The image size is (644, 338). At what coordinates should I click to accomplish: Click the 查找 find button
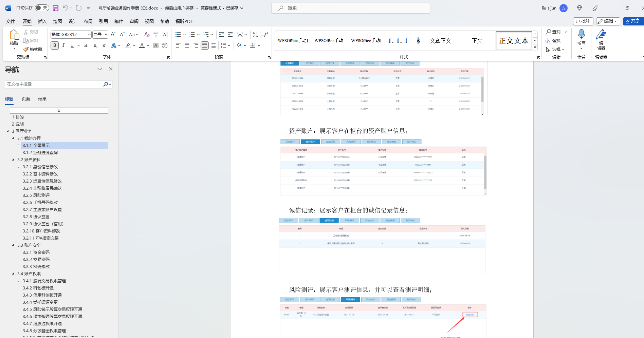click(x=554, y=32)
